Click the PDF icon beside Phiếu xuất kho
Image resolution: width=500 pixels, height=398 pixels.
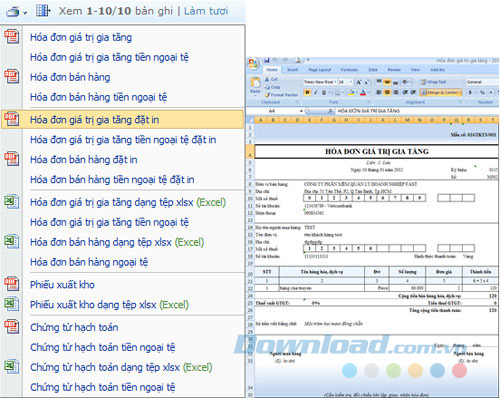click(11, 284)
